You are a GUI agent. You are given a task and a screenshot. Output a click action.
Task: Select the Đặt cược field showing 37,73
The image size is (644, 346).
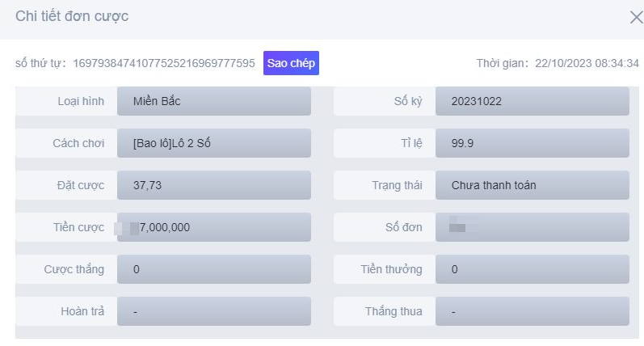(x=213, y=185)
